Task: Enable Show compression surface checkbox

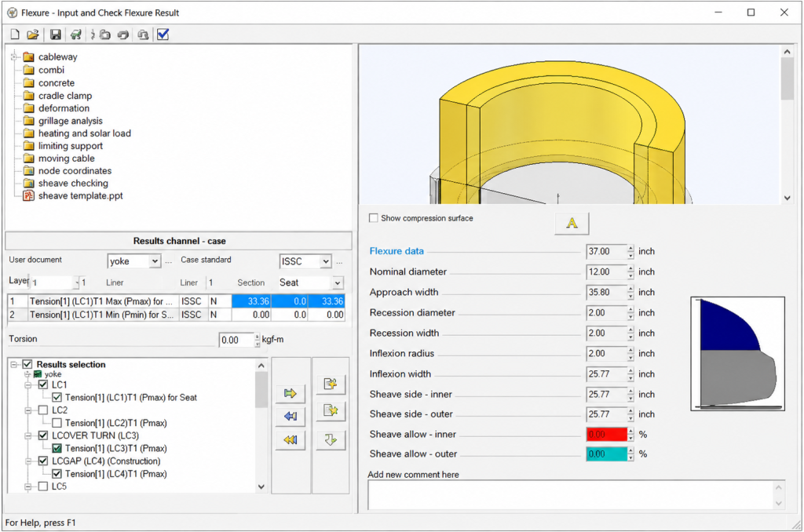Action: point(373,218)
